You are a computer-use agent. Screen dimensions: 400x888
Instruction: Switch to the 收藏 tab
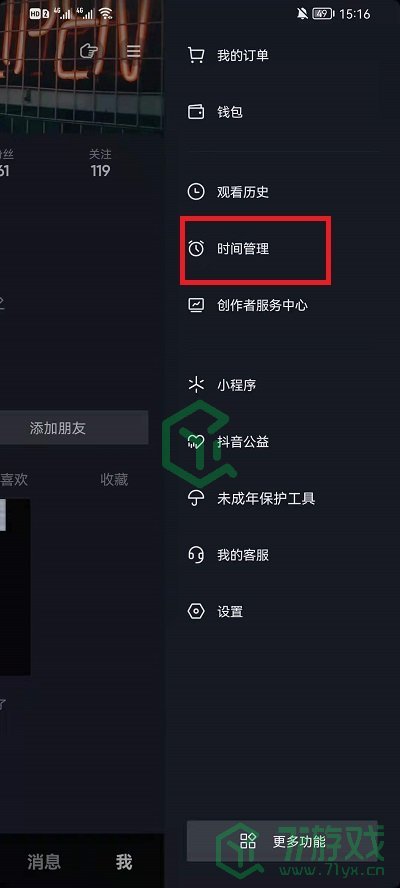tap(114, 480)
